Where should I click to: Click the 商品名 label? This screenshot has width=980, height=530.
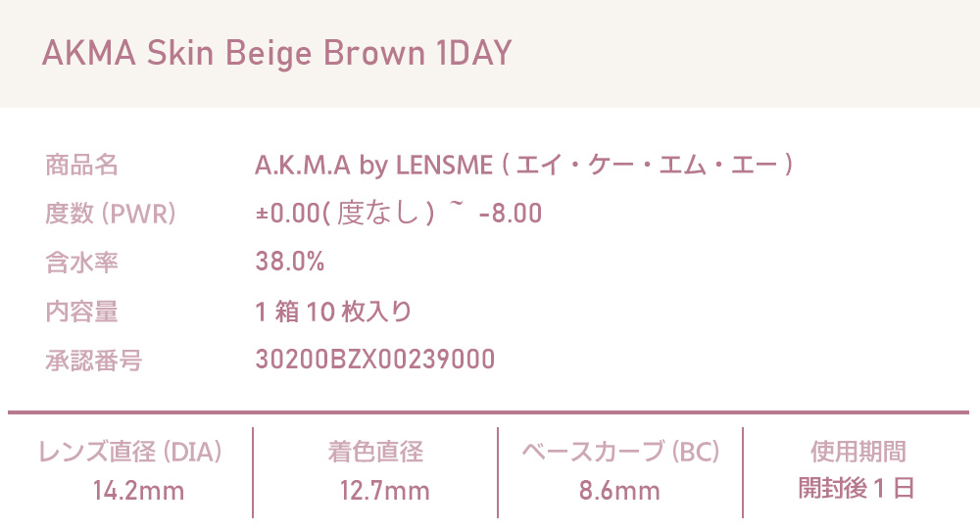click(81, 165)
